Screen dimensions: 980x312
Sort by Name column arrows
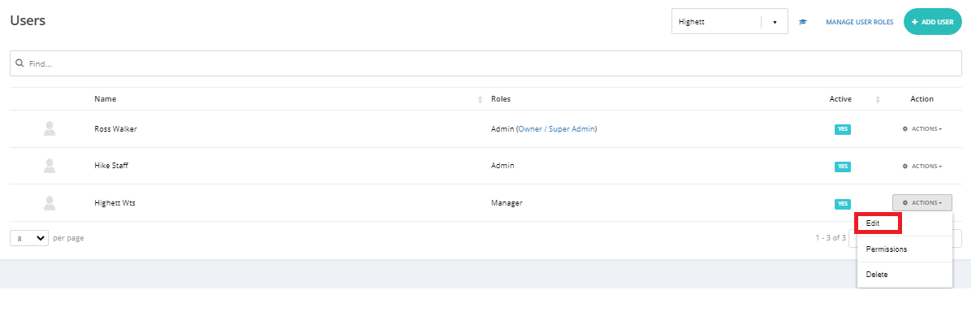480,99
